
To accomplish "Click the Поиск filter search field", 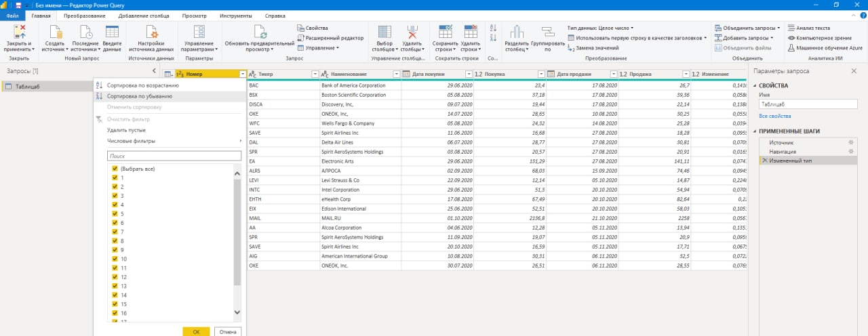I will (174, 156).
